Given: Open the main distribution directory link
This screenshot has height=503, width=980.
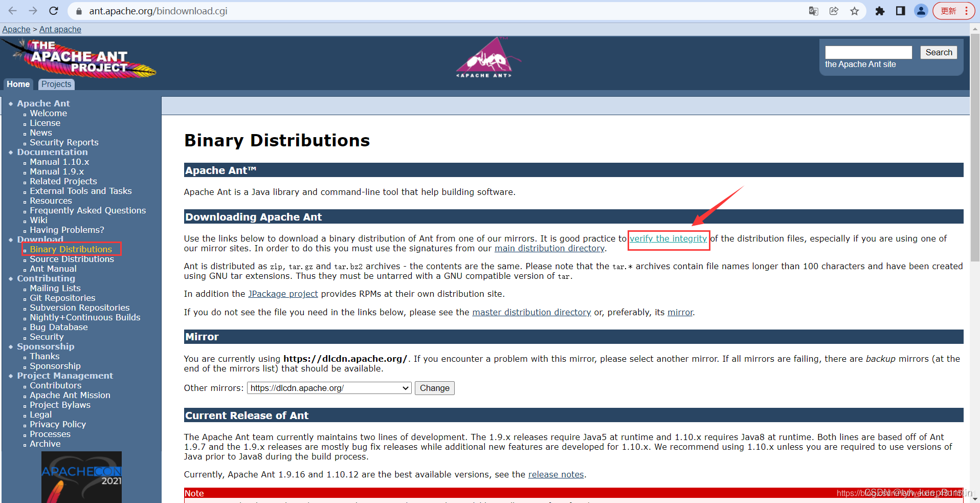Looking at the screenshot, I should coord(549,248).
